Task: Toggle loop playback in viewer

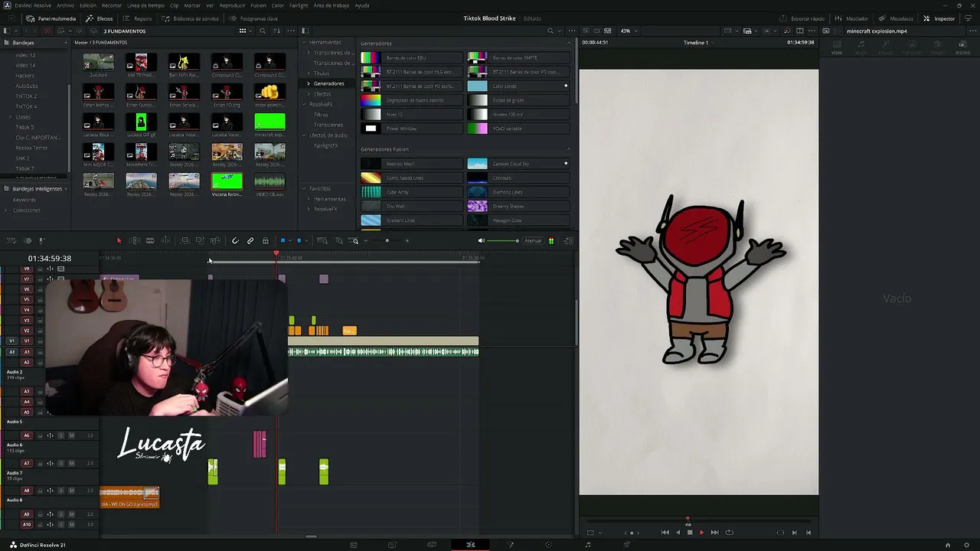Action: [729, 533]
